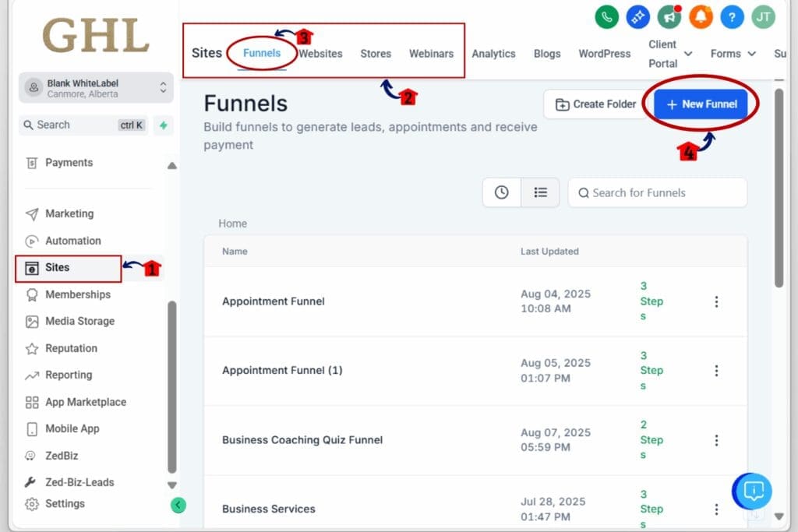Click the main page vertical scrollbar
Image resolution: width=798 pixels, height=532 pixels.
pos(779,188)
